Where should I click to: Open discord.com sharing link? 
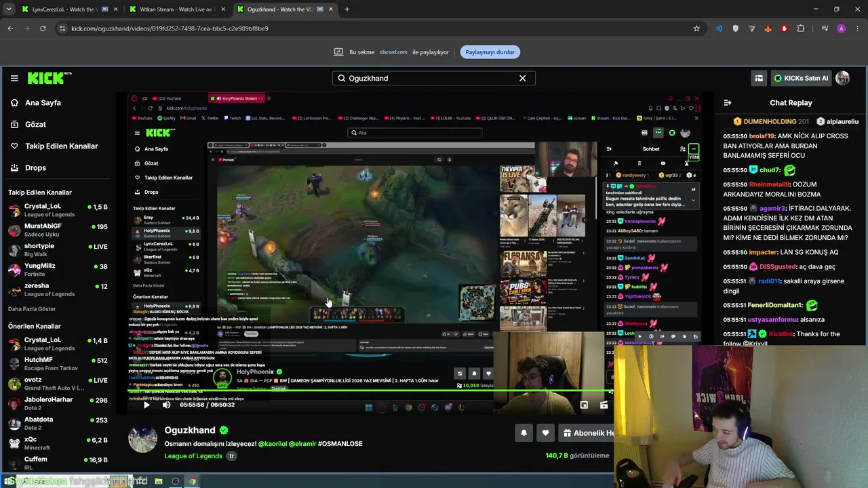click(393, 52)
